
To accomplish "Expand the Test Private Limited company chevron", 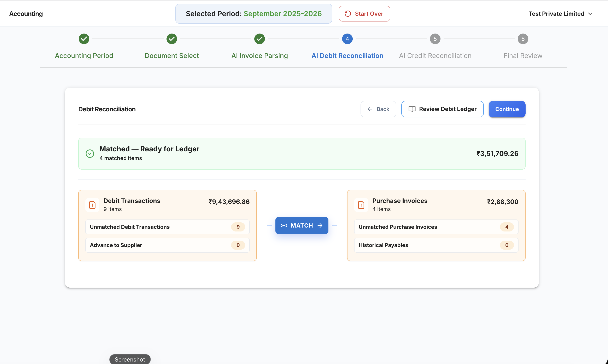I will (x=590, y=14).
